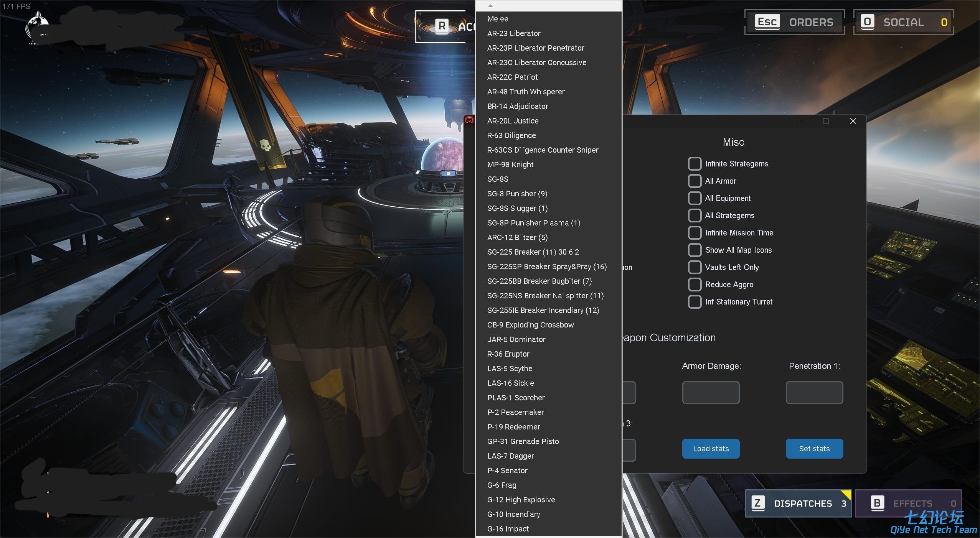Screen dimensions: 980x538
Task: Select G-16 Impact list item
Action: pyautogui.click(x=508, y=529)
